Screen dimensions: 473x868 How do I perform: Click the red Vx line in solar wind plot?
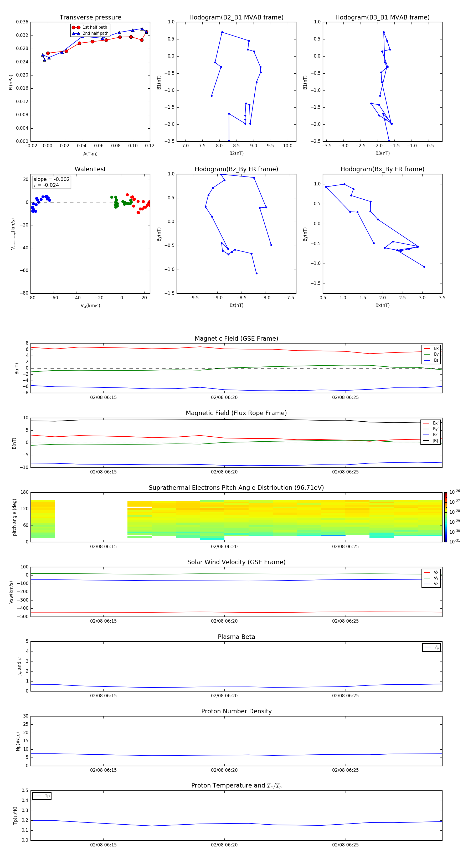pos(236,612)
